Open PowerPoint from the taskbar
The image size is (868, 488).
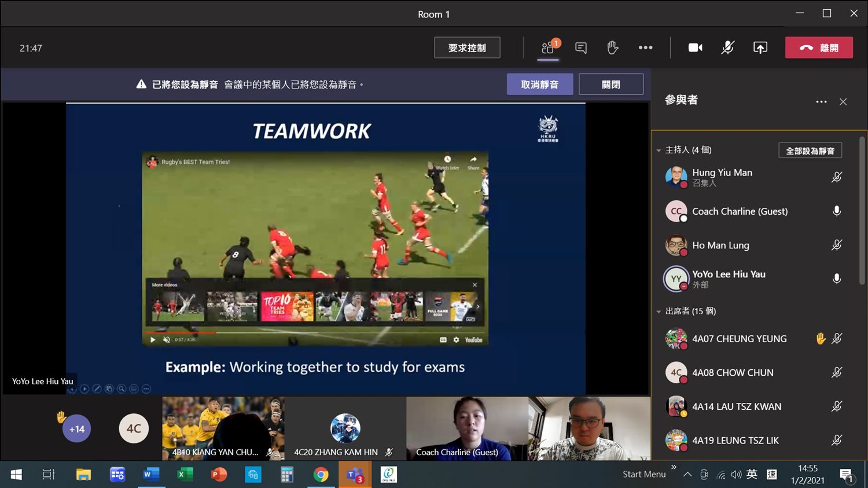click(x=219, y=475)
